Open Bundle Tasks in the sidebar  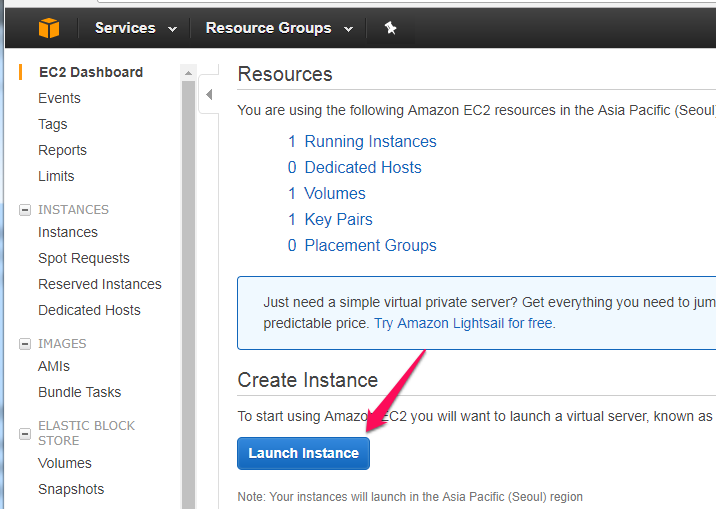tap(79, 392)
